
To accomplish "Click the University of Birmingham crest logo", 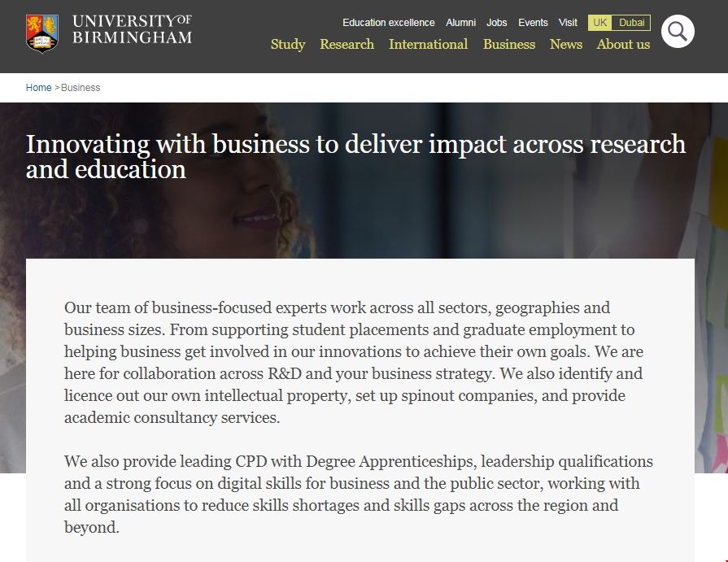I will pyautogui.click(x=41, y=33).
